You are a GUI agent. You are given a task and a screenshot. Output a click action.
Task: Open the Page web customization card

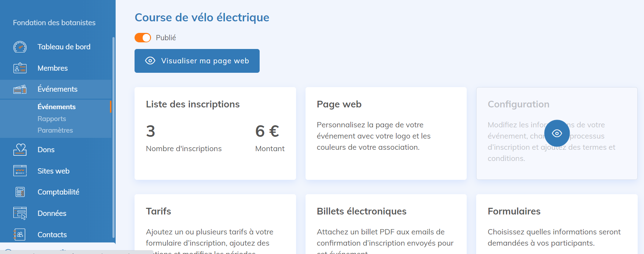coord(386,133)
